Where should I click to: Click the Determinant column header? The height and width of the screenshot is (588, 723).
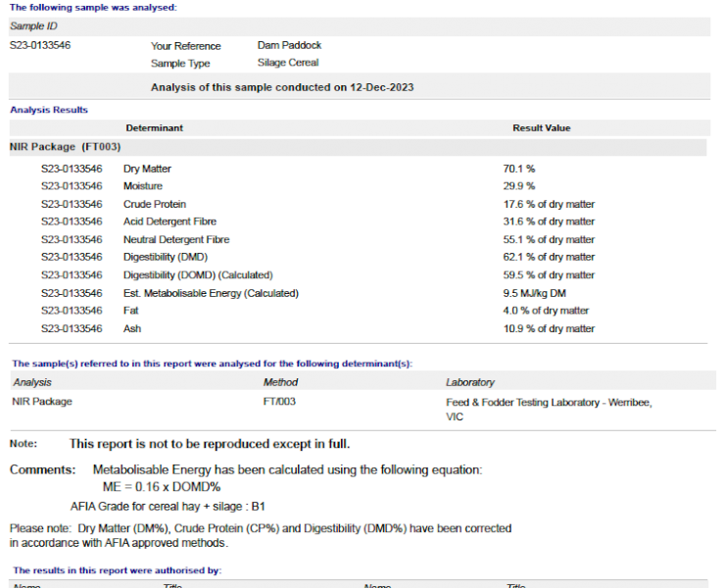coord(154,128)
